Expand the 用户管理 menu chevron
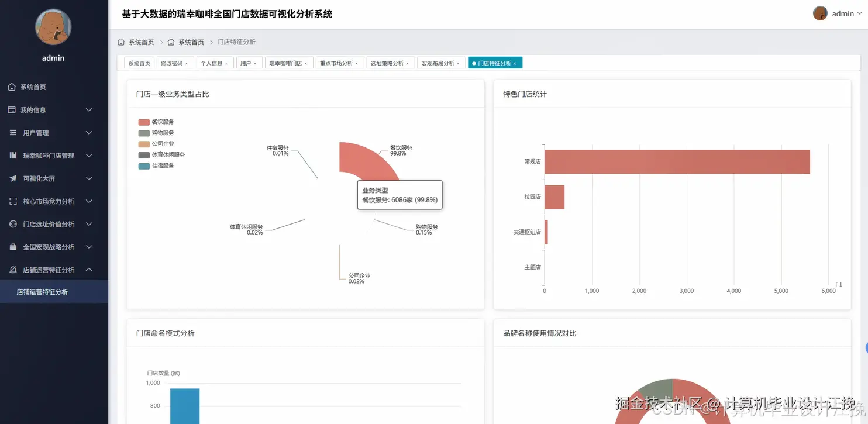Screen dimensions: 868x424 point(89,133)
